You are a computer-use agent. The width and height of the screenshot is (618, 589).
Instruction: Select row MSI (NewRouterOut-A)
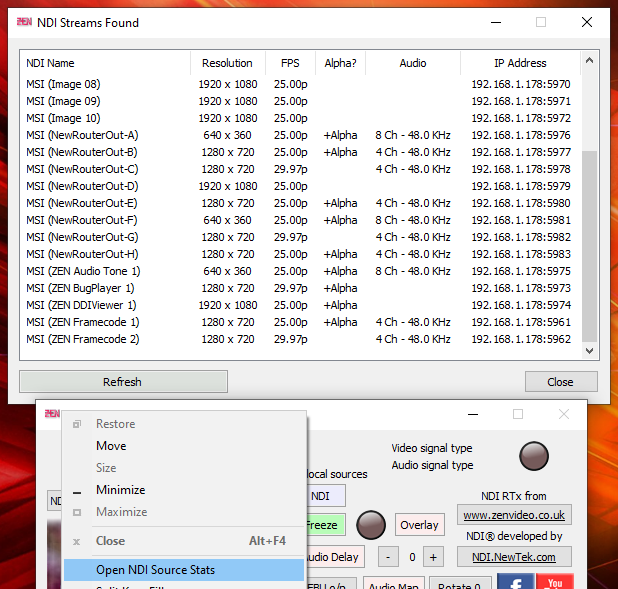300,135
